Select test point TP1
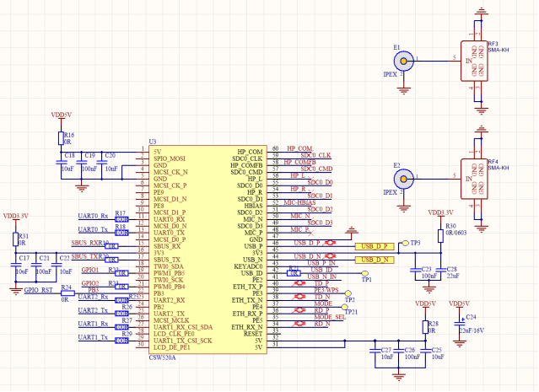The image size is (539, 392). (x=364, y=274)
